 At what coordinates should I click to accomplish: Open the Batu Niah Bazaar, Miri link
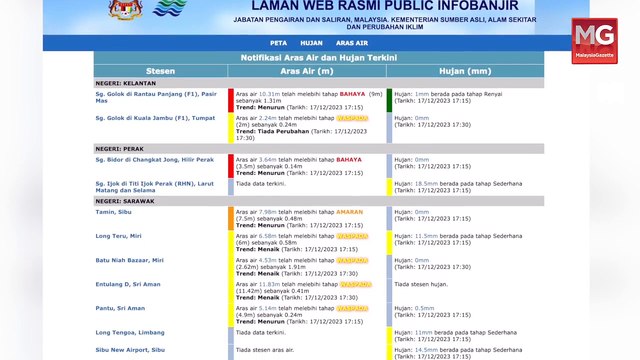(x=129, y=260)
